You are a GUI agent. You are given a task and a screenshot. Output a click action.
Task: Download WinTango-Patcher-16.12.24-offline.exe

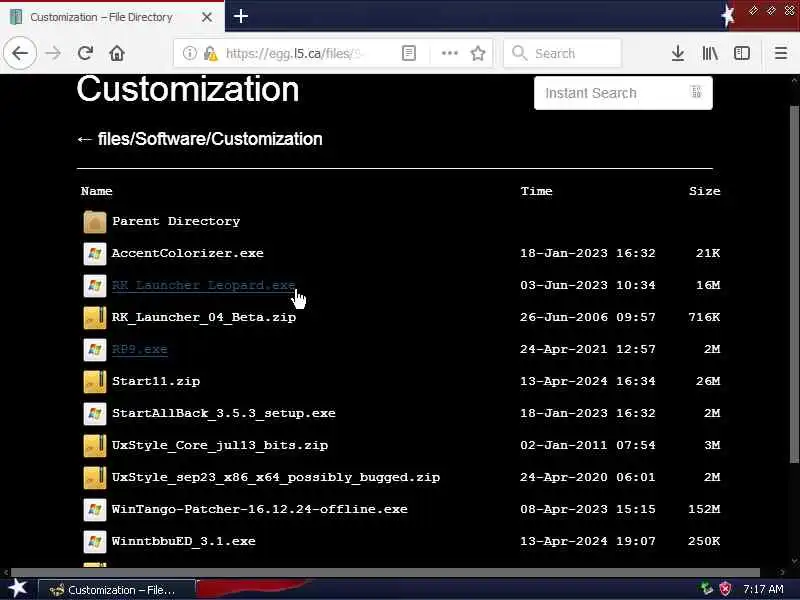260,509
